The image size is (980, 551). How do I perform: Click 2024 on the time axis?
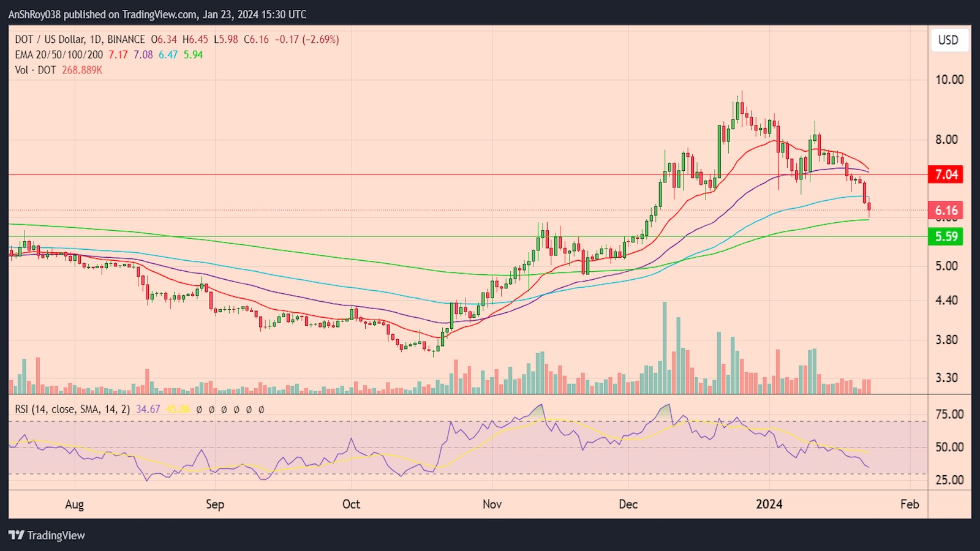pos(771,504)
